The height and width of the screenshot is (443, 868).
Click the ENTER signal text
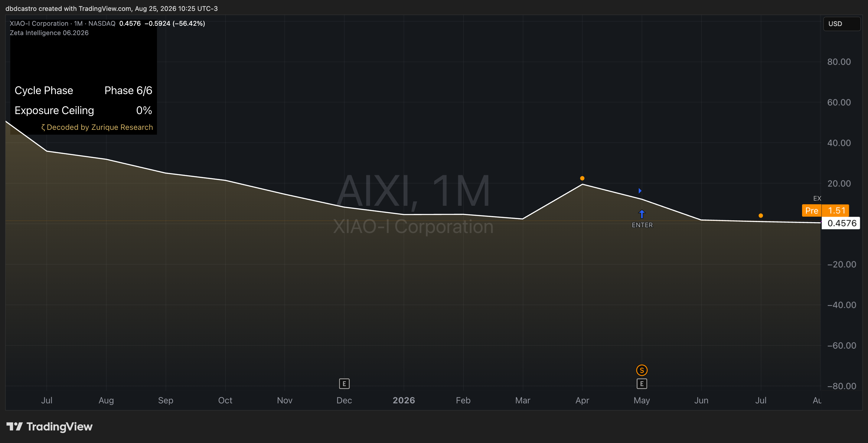tap(642, 225)
